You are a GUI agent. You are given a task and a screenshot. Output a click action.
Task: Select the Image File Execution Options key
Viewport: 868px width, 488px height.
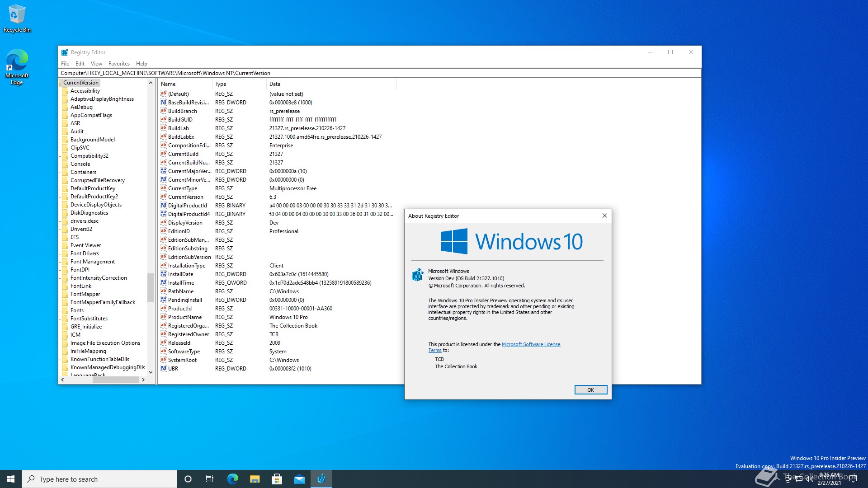(105, 343)
